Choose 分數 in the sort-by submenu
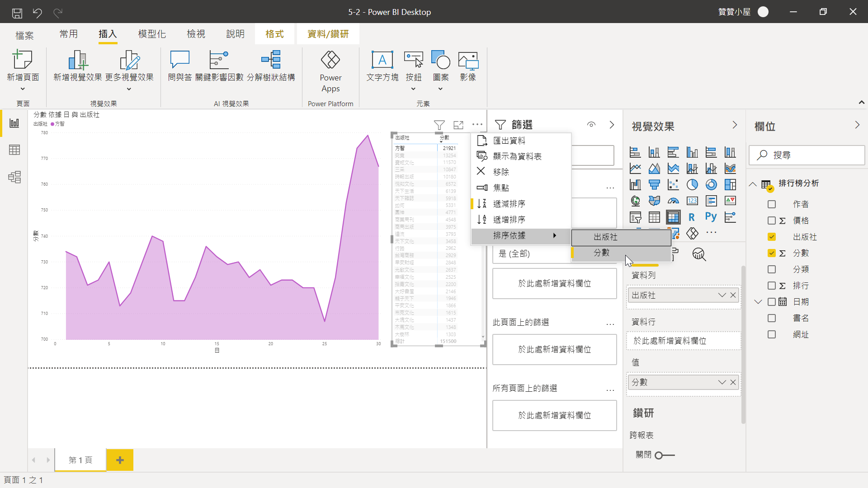 [x=602, y=253]
